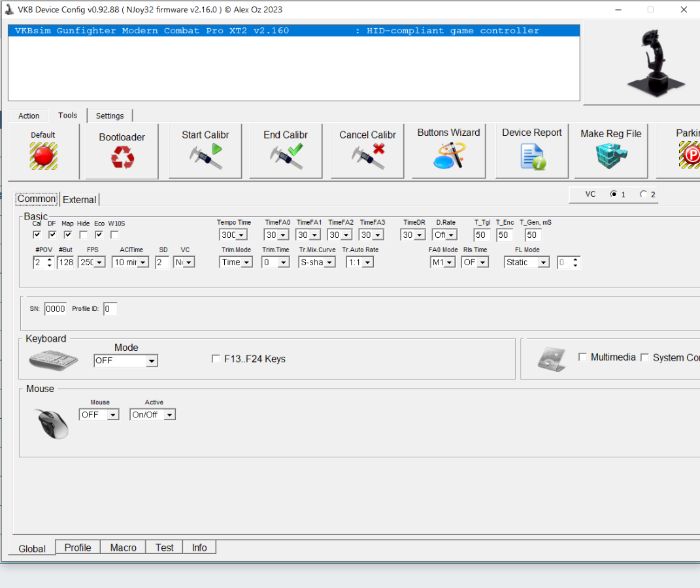Screen dimensions: 700x588
Task: Select VC radio option 1
Action: 613,194
